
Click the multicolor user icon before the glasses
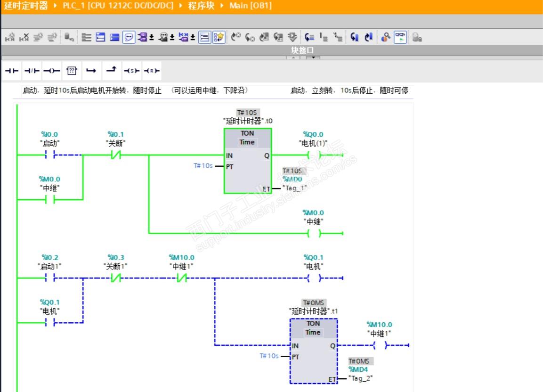click(385, 37)
